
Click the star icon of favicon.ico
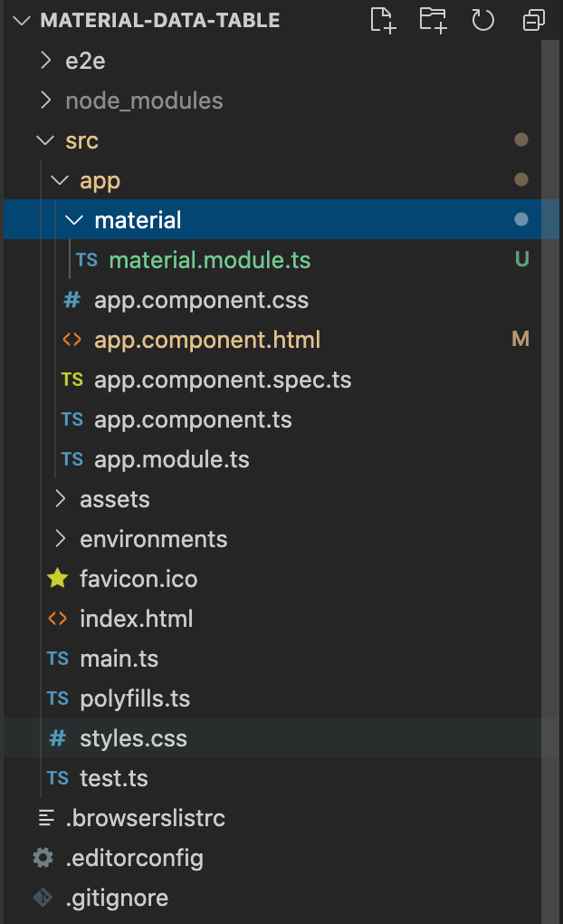tap(58, 579)
